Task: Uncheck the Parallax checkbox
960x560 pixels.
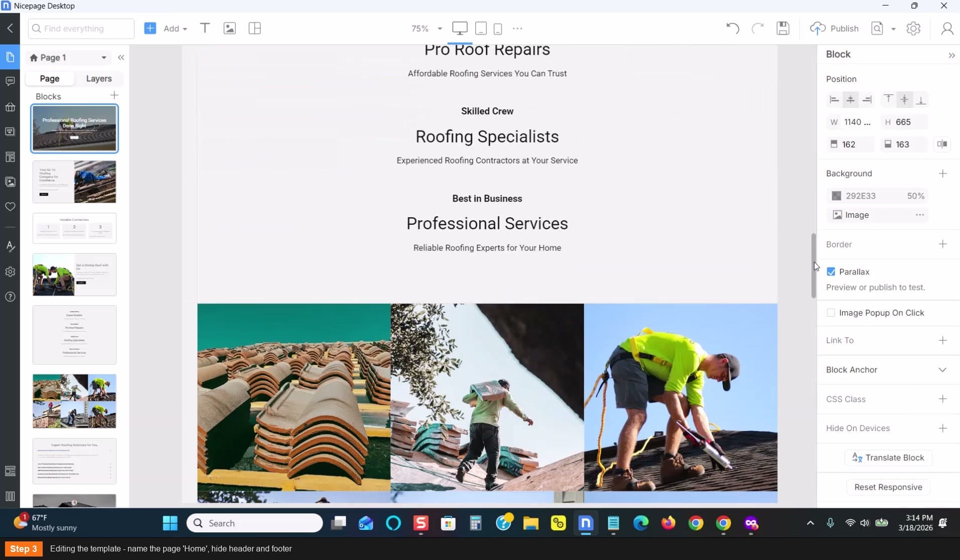Action: [831, 271]
